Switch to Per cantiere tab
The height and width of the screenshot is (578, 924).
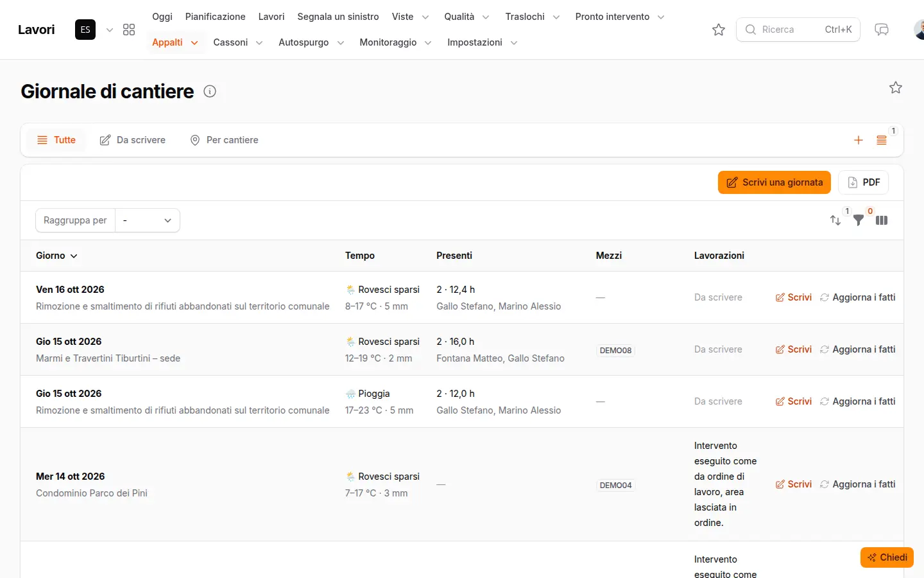[x=224, y=140]
